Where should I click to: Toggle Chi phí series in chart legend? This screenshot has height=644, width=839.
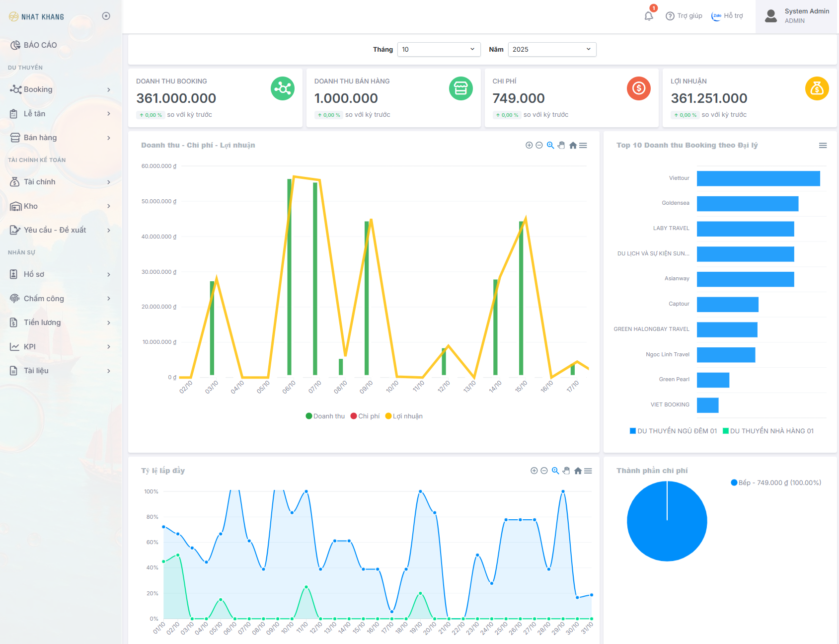365,416
